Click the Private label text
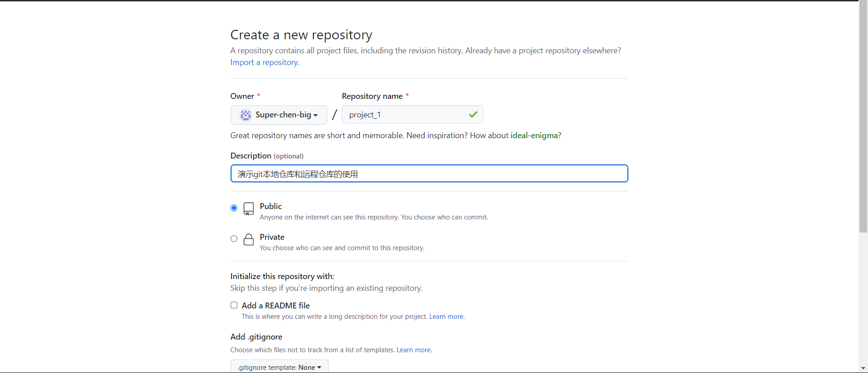The height and width of the screenshot is (373, 868). click(272, 237)
